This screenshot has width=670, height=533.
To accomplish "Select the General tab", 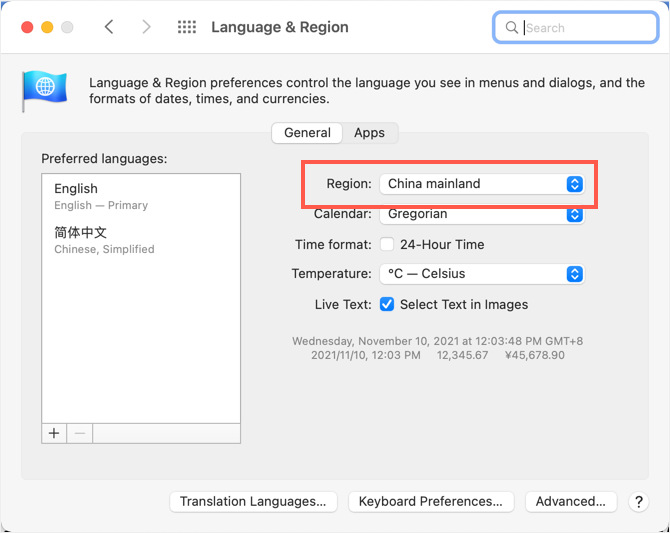I will tap(307, 133).
